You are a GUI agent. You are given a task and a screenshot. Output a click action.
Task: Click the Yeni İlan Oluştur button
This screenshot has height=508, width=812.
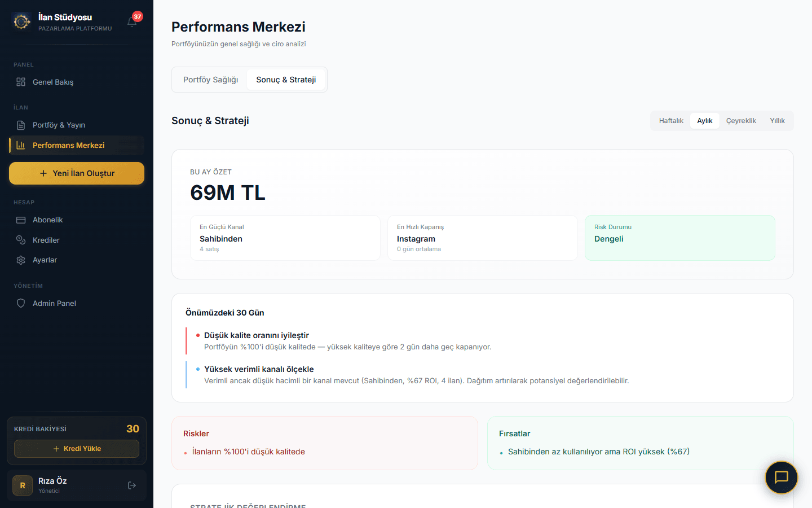[x=77, y=173]
